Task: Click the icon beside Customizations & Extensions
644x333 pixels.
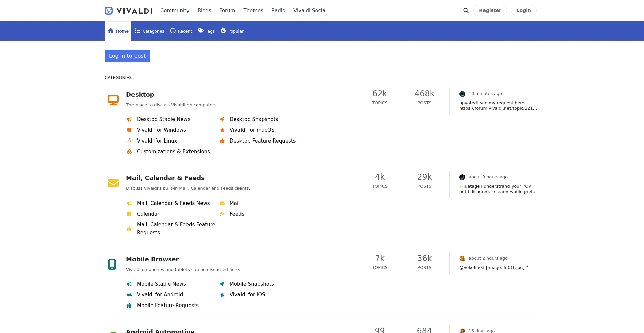Action: (129, 152)
